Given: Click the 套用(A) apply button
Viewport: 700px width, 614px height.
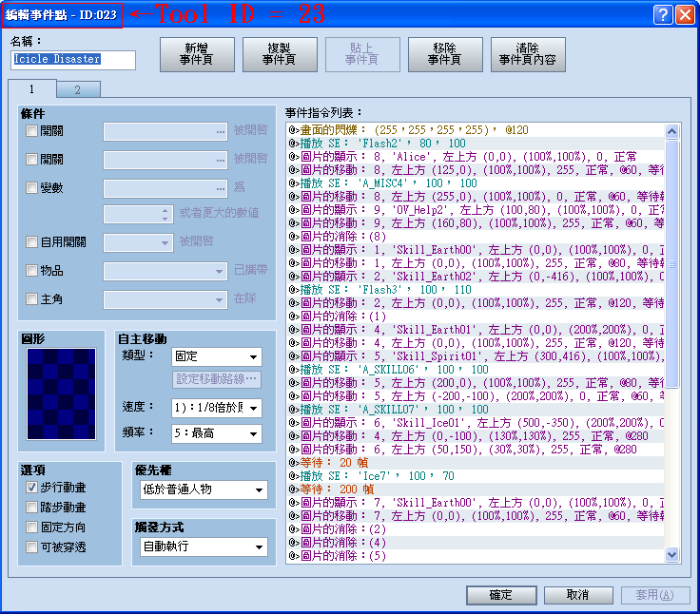Looking at the screenshot, I should pyautogui.click(x=655, y=595).
